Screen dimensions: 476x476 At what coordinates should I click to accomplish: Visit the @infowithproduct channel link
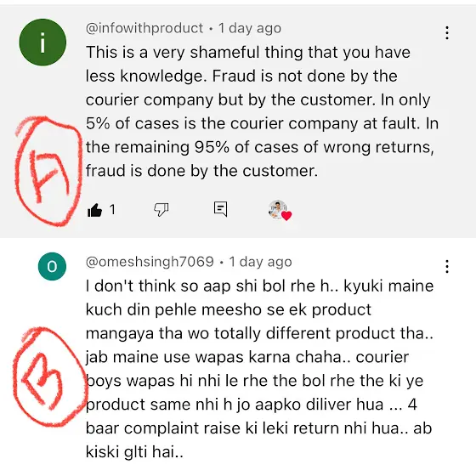click(x=144, y=28)
